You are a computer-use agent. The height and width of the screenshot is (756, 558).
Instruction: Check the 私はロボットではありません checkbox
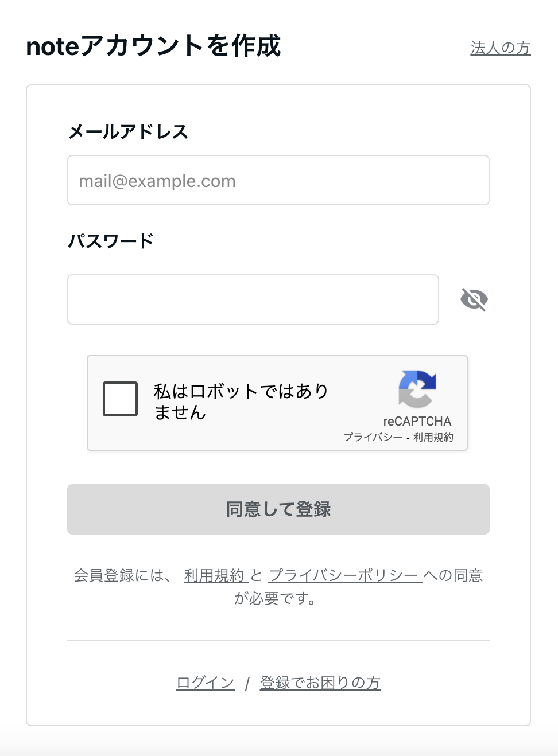click(121, 399)
